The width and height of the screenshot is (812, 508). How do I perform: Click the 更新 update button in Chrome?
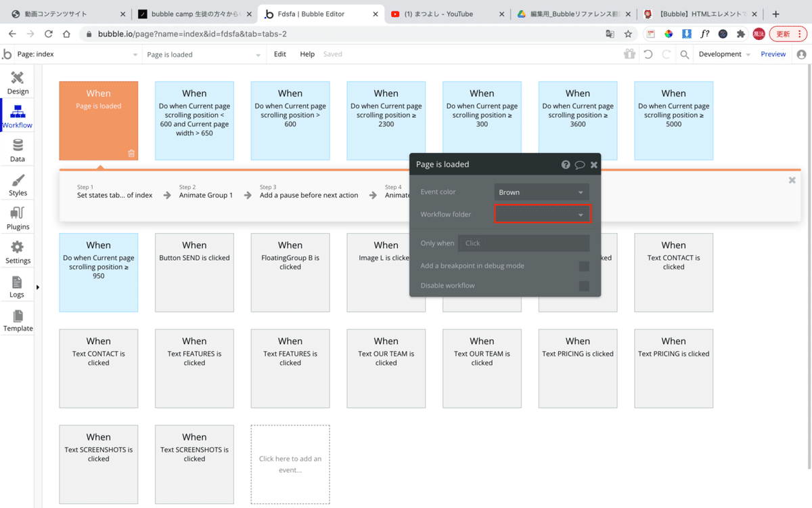pos(788,34)
